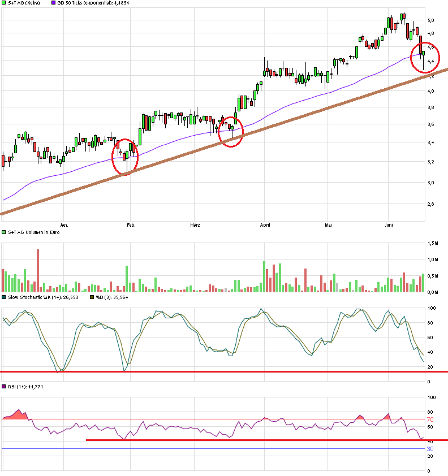Select the Mai label on time axis

click(328, 224)
